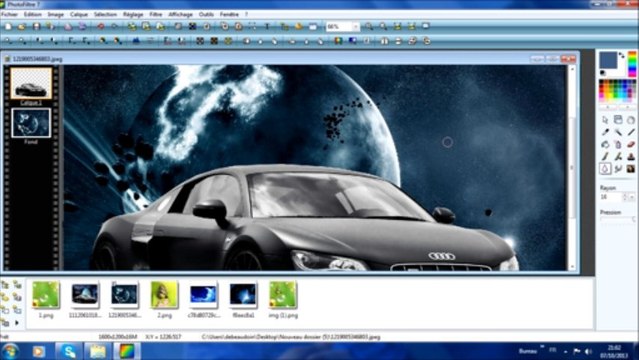Image resolution: width=639 pixels, height=360 pixels.
Task: Select the Magic wand tool
Action: pos(618,132)
